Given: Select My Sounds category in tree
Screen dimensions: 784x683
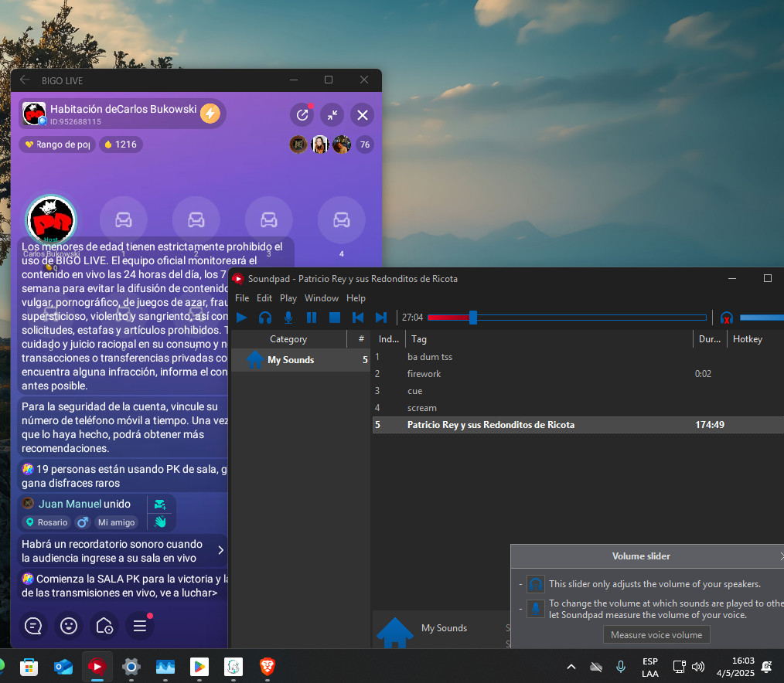Looking at the screenshot, I should (x=300, y=360).
